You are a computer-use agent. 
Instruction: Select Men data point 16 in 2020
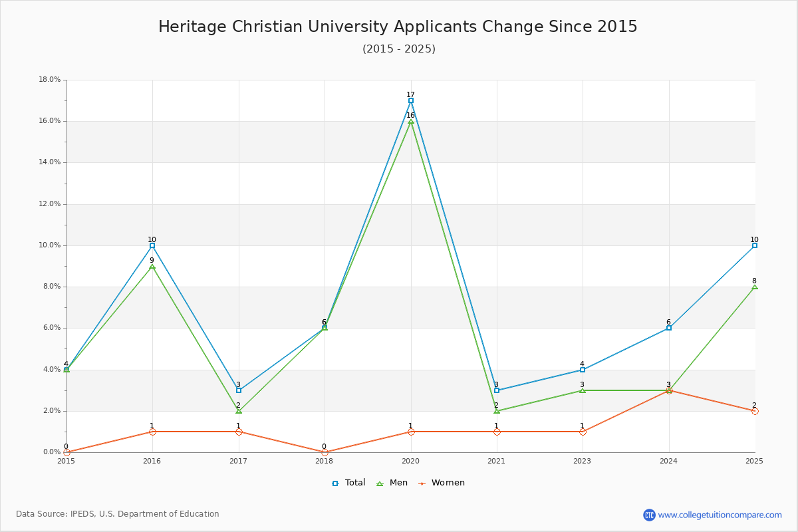coord(411,122)
